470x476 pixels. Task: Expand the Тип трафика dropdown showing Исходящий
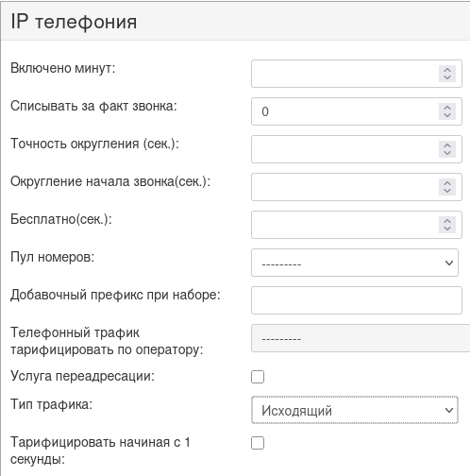(x=355, y=410)
